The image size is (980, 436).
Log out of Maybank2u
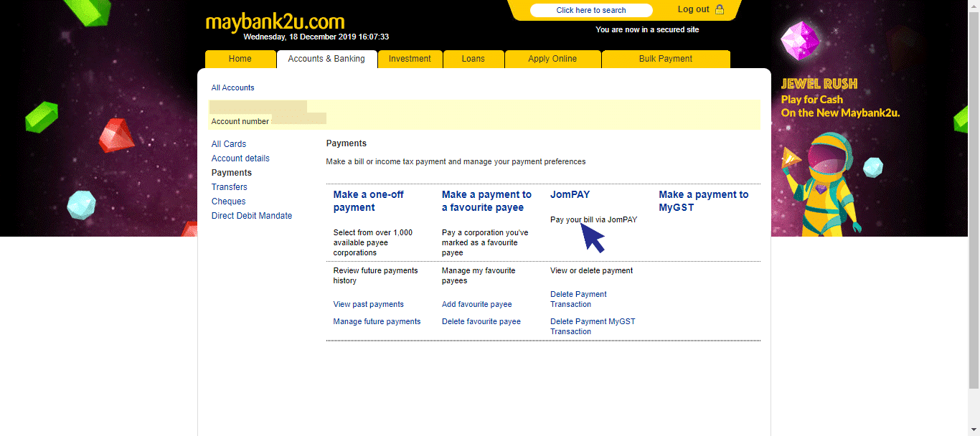pyautogui.click(x=693, y=9)
